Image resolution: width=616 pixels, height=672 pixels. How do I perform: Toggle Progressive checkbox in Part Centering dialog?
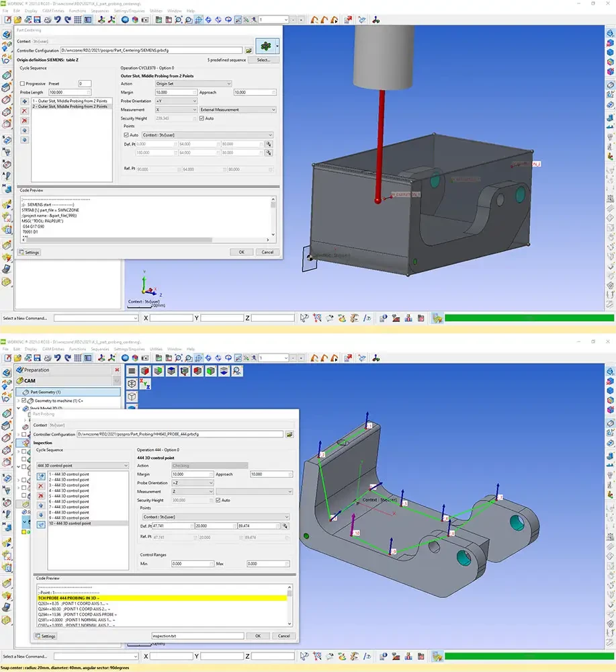[x=22, y=83]
